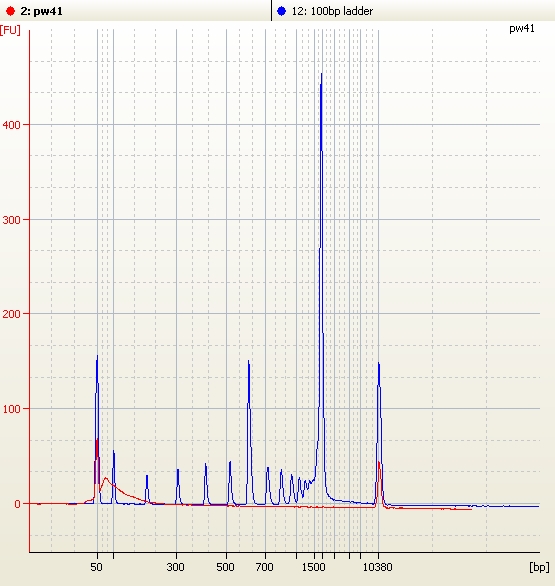The image size is (555, 586).
Task: Click the red dot beside pw41
Action: [x=10, y=11]
